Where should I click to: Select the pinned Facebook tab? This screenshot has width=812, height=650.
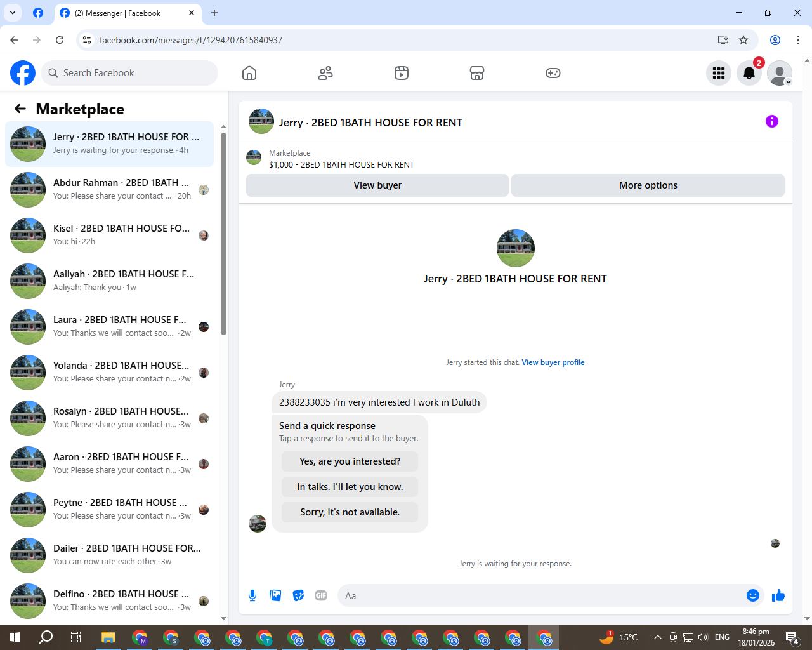point(38,13)
